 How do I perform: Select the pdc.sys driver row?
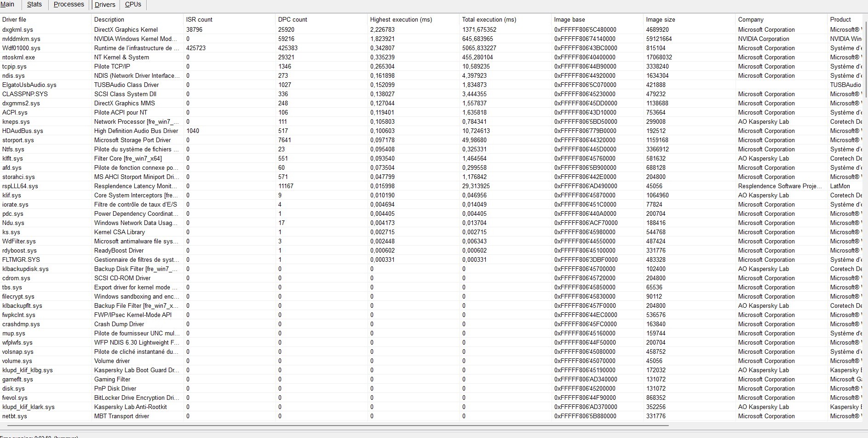coord(431,213)
